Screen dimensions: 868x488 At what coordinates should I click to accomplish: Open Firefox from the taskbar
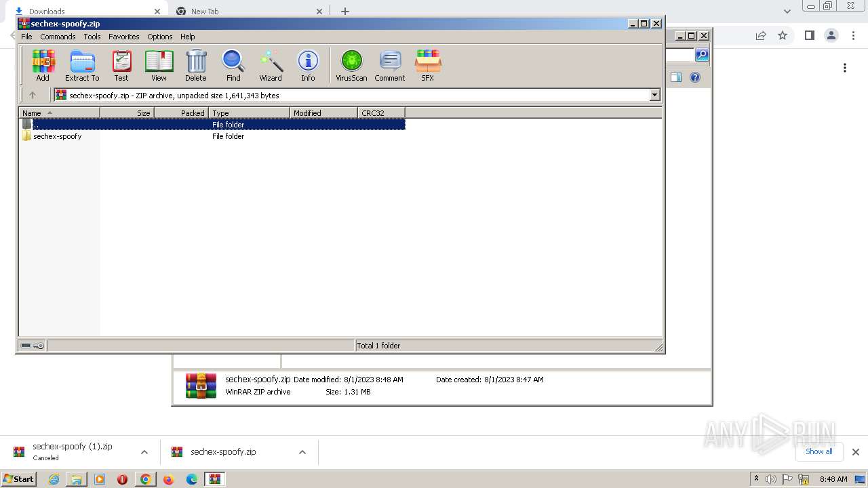(168, 479)
